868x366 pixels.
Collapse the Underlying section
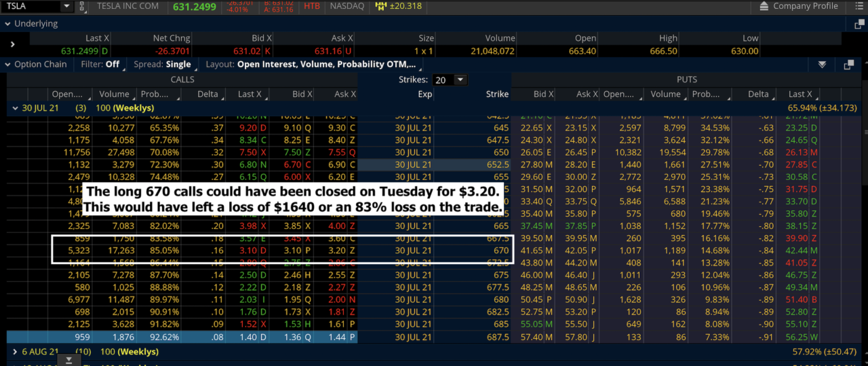[9, 24]
